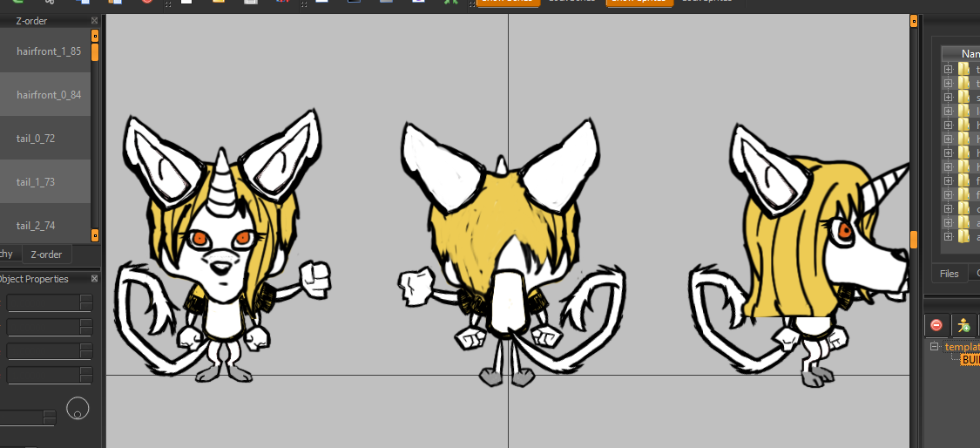The width and height of the screenshot is (980, 448).
Task: Close the Z-order panel
Action: coord(94,21)
